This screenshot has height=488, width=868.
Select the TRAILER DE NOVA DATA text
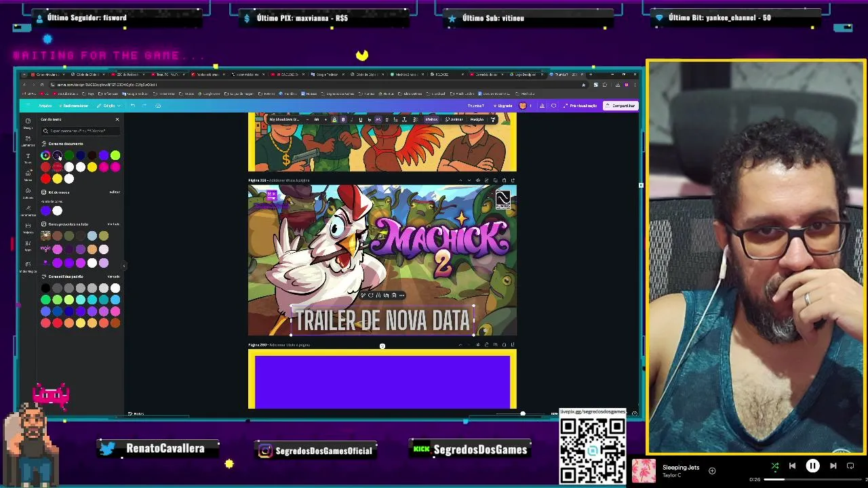(x=382, y=321)
